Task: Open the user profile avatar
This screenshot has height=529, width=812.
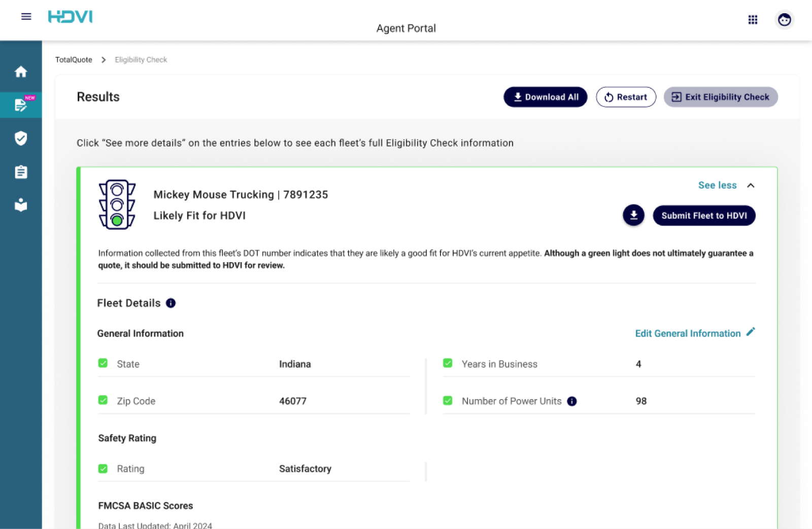Action: coord(784,20)
